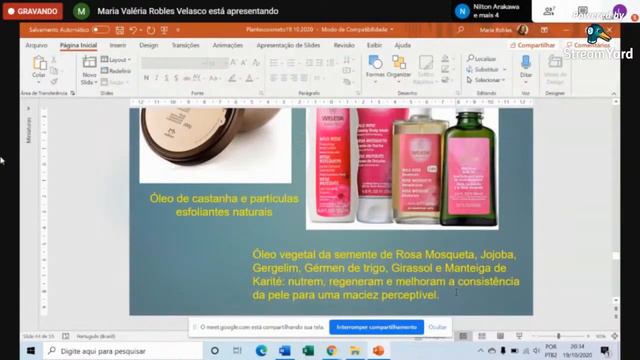Click the Comentários button

[x=588, y=45]
